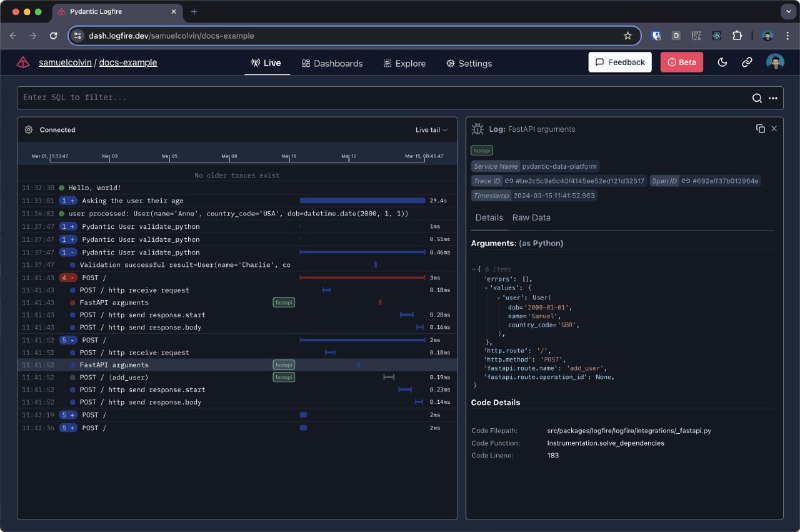Select the Details tab
The image size is (800, 532).
pyautogui.click(x=489, y=218)
